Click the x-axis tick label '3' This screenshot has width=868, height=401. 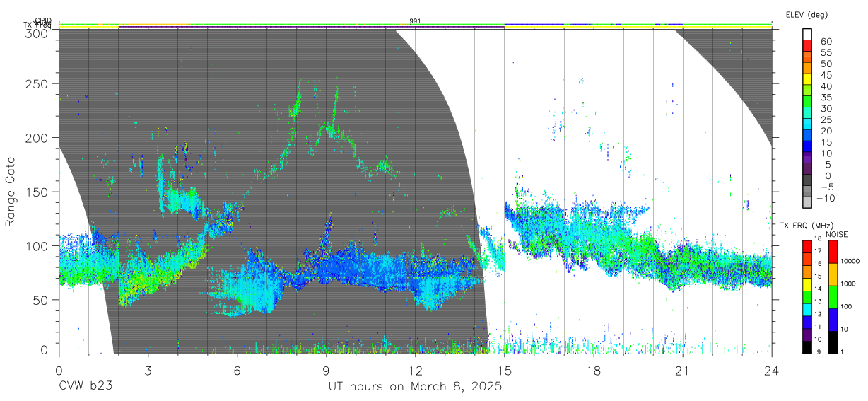pyautogui.click(x=148, y=370)
